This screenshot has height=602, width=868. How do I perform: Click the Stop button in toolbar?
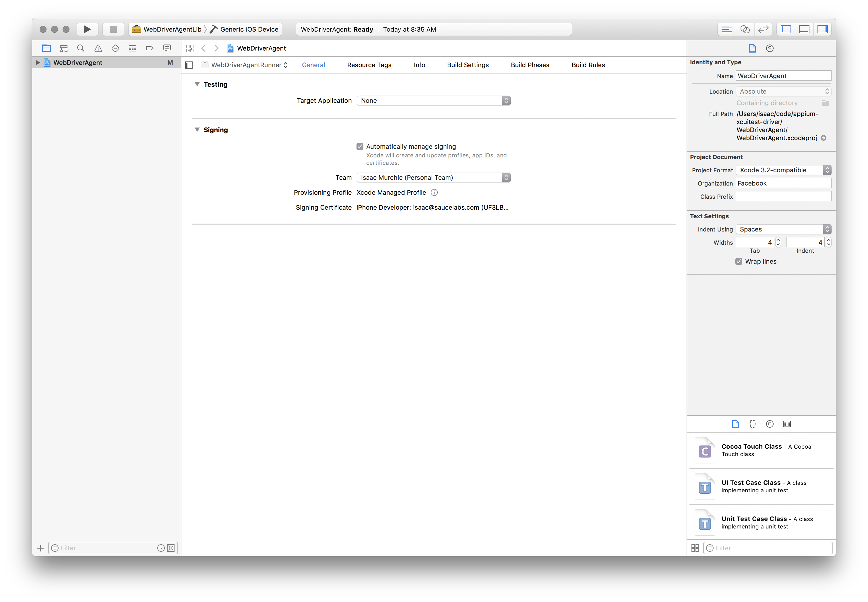tap(112, 29)
